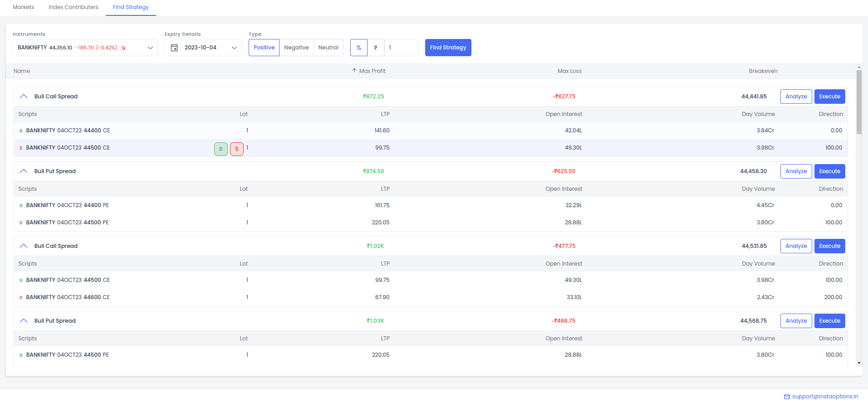The image size is (868, 402).
Task: Analyze the strategy with max profit ₹872.25
Action: coord(796,97)
